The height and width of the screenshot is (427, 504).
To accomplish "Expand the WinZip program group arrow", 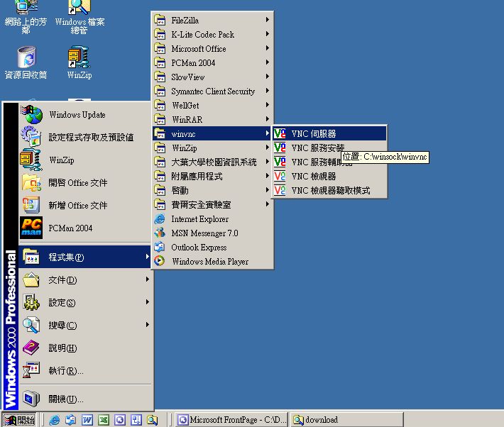I will [267, 148].
